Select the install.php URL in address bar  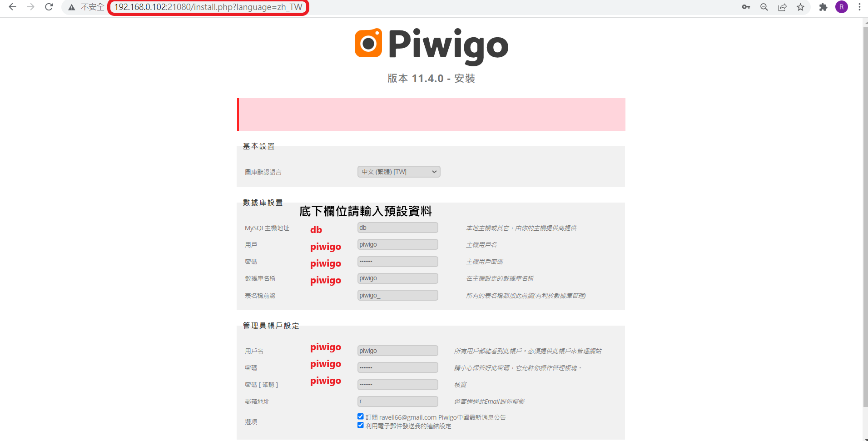pos(208,7)
